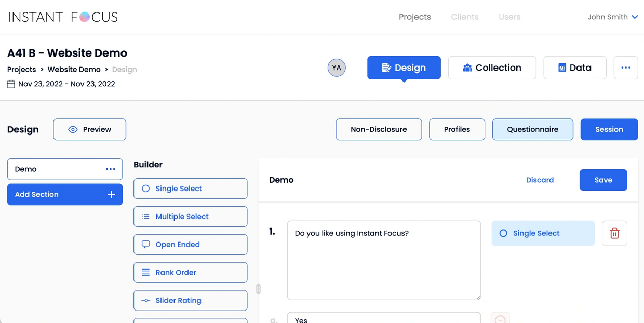Image resolution: width=644 pixels, height=323 pixels.
Task: Click the YA user avatar
Action: [x=337, y=68]
